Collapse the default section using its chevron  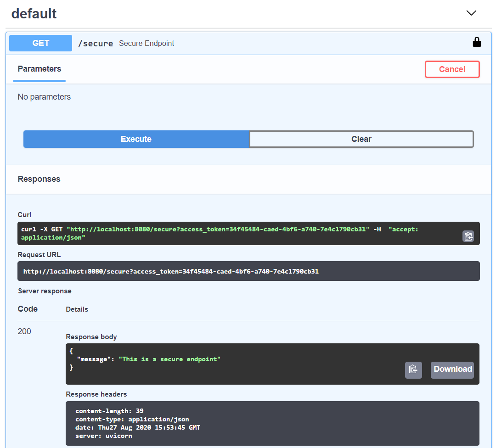(x=471, y=13)
